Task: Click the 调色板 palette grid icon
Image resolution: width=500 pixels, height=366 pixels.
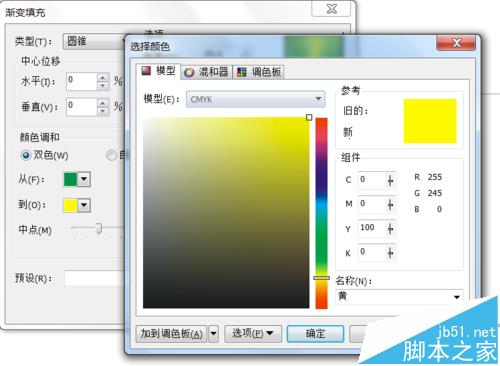Action: pyautogui.click(x=242, y=72)
